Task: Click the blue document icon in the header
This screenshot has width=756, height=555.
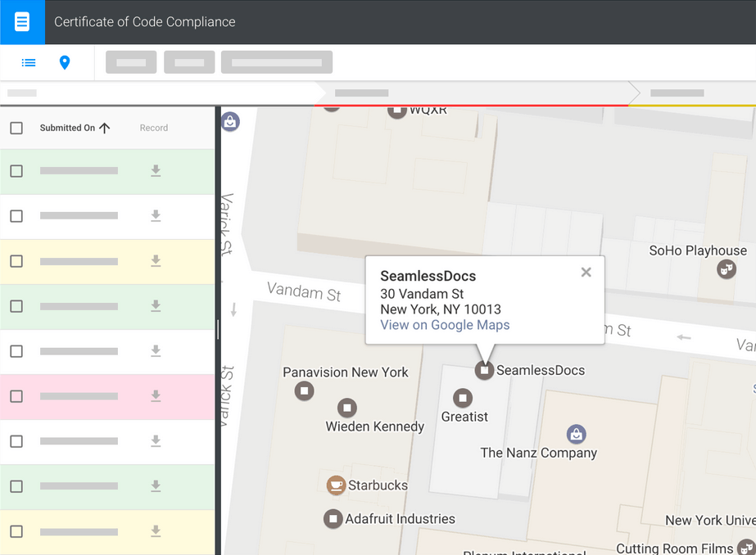Action: coord(22,22)
